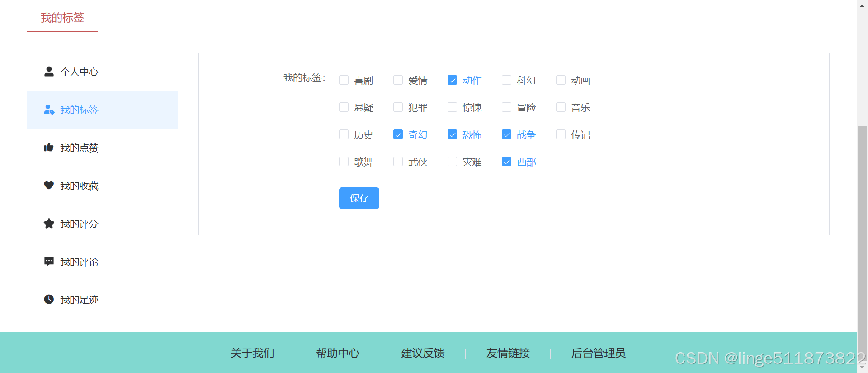Check the 冒险 tag checkbox
The width and height of the screenshot is (868, 373).
[x=506, y=107]
